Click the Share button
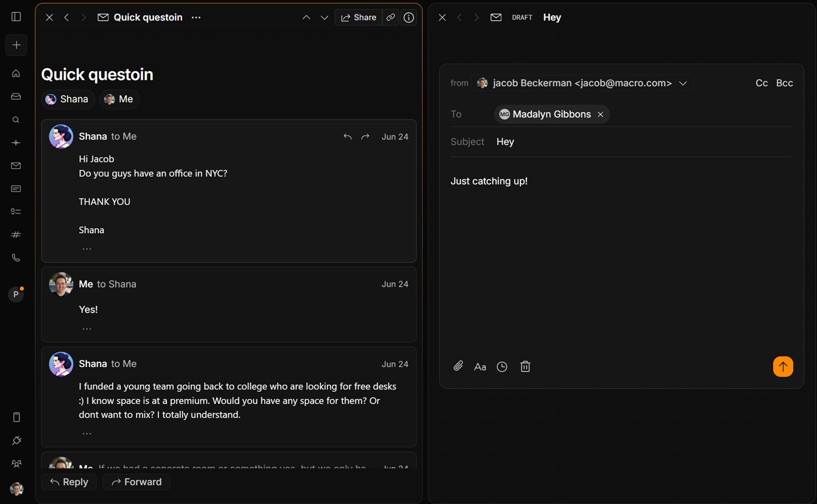 tap(358, 17)
